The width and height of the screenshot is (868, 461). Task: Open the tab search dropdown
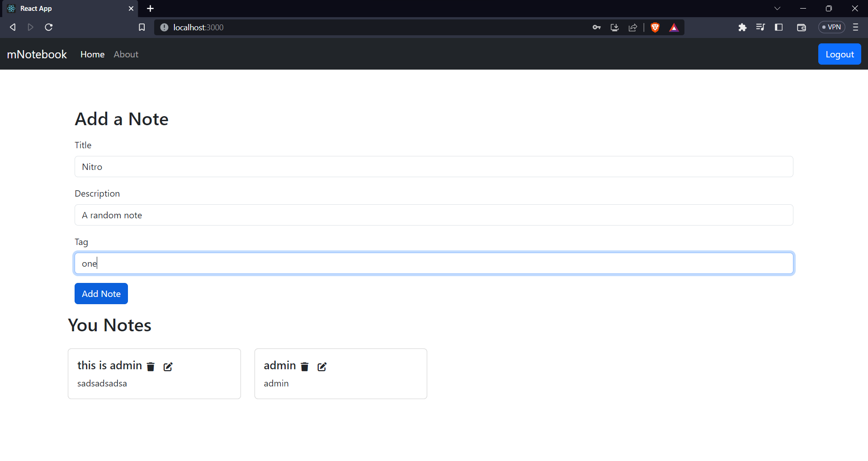pos(778,8)
